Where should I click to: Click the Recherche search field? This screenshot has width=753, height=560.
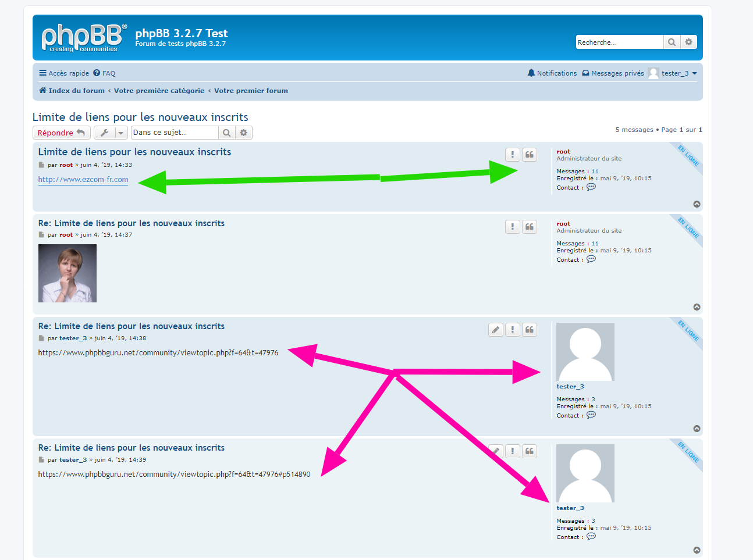pyautogui.click(x=619, y=42)
